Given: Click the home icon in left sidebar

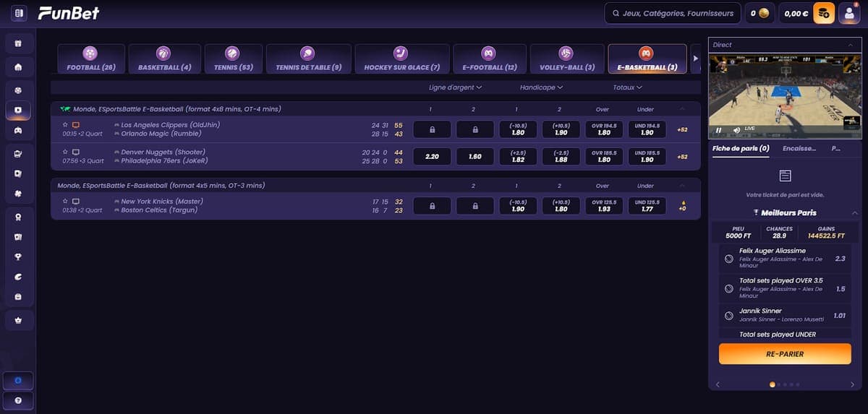Looking at the screenshot, I should coord(18,67).
